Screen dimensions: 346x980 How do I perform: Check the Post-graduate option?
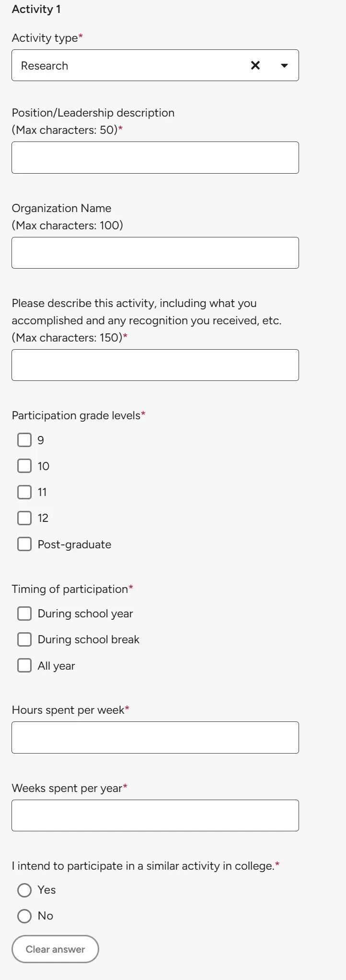tap(24, 544)
